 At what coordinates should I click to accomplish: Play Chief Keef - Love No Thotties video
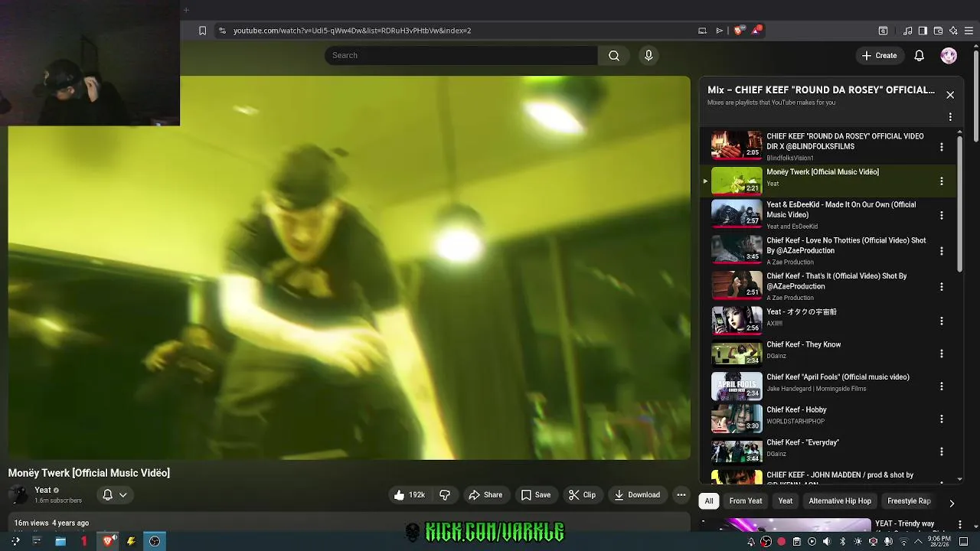737,249
